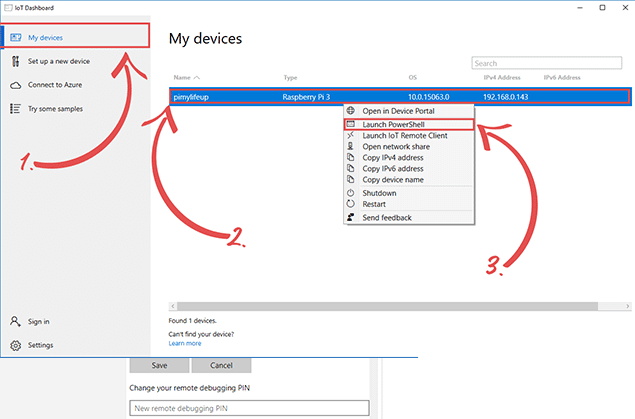Open the Learn more link
Viewport: 635px width, 419px height.
185,343
